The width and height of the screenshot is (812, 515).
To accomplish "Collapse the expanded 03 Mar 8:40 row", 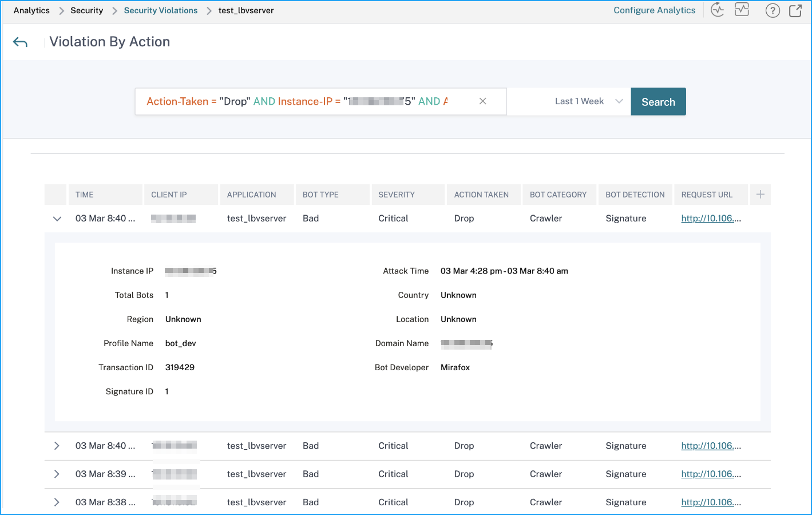I will (x=57, y=219).
